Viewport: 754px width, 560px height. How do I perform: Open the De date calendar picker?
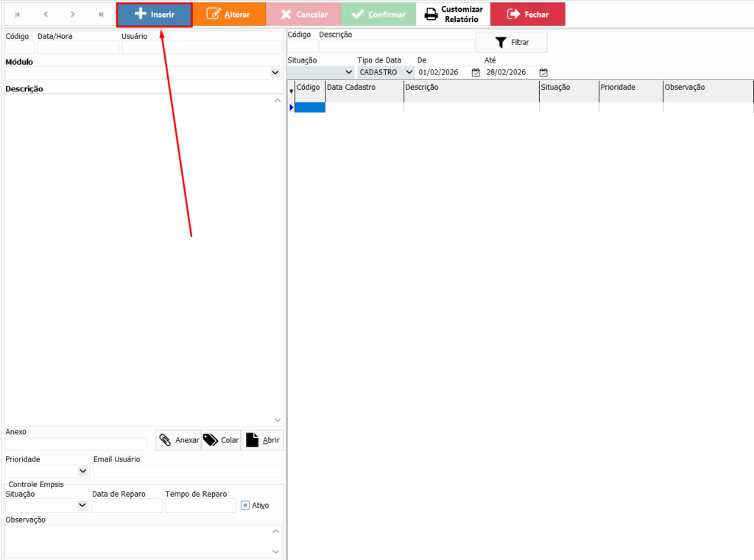click(476, 72)
